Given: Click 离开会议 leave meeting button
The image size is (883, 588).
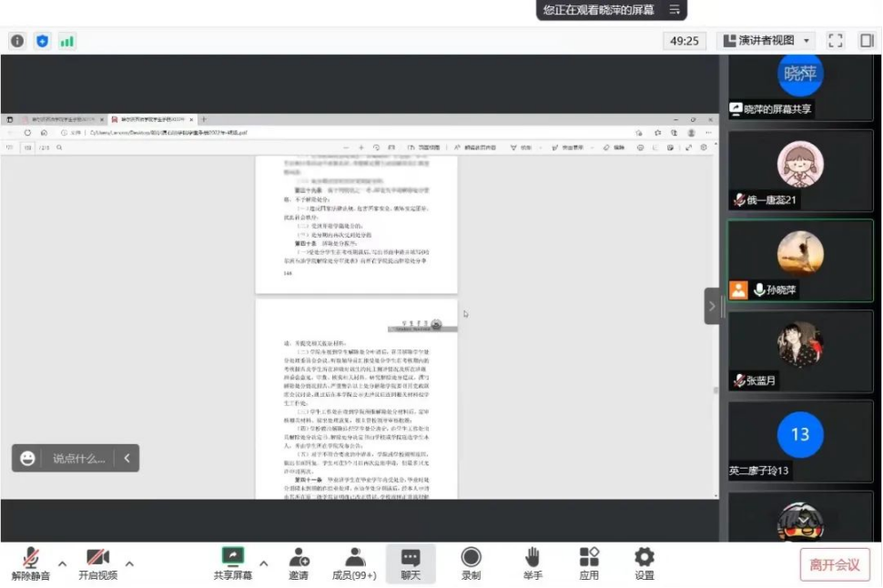Looking at the screenshot, I should [x=835, y=564].
